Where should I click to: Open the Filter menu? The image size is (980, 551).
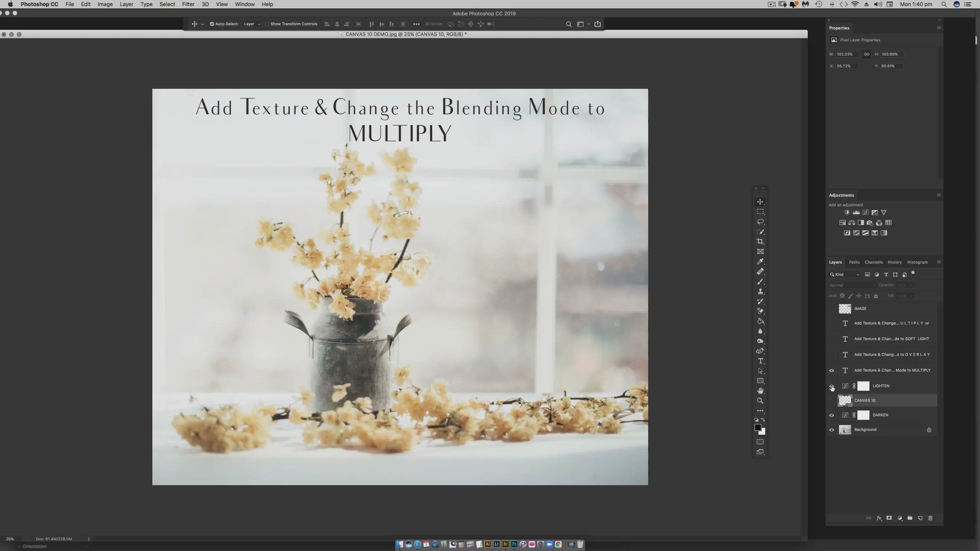[x=188, y=4]
